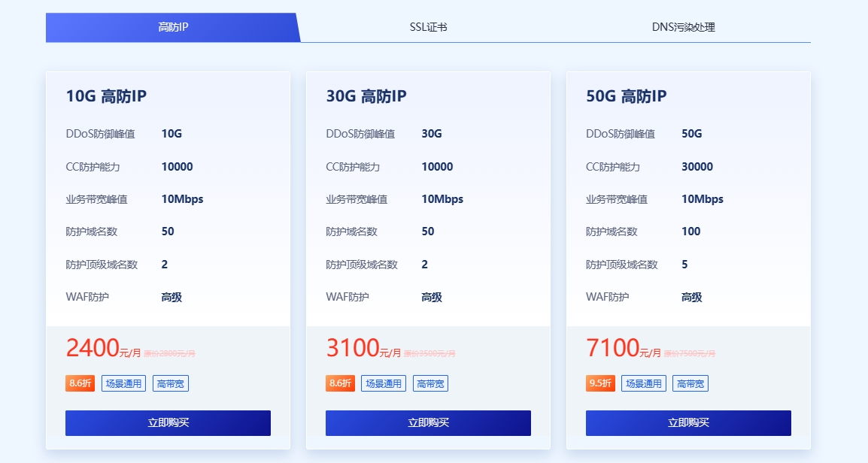Viewport: 868px width, 463px height.
Task: Click the 9.5折 badge on 50G plan
Action: tap(600, 383)
